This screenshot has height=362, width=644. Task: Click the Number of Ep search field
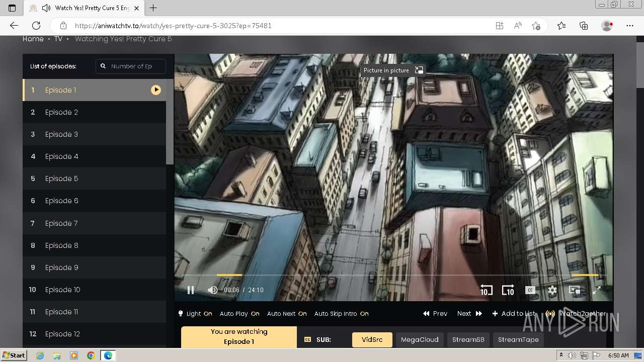[x=131, y=66]
